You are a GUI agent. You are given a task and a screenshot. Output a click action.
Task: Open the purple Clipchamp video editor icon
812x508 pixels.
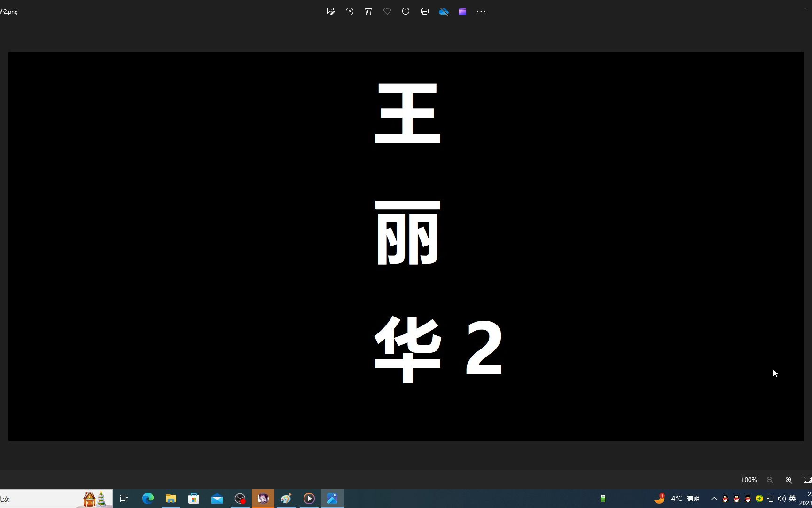tap(462, 11)
